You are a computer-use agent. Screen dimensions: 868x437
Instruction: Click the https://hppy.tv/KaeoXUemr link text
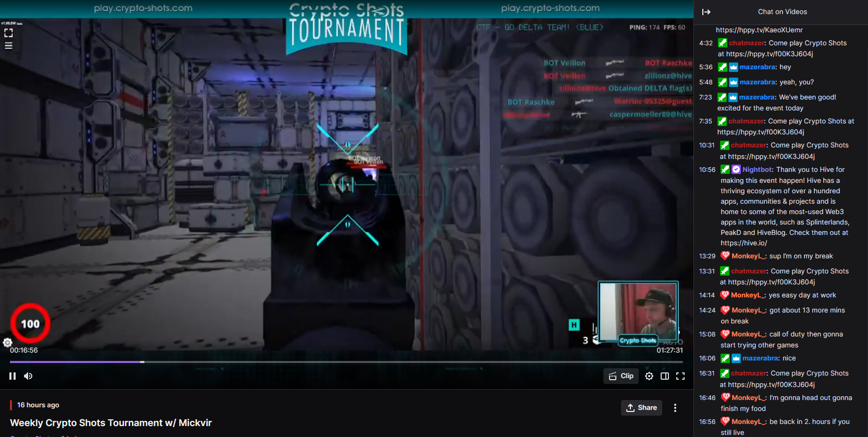pyautogui.click(x=759, y=30)
